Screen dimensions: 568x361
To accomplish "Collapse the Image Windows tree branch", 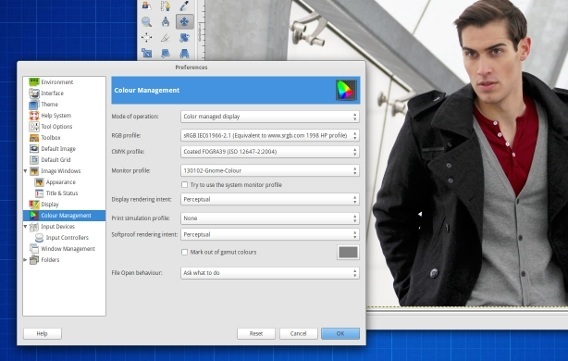I will coord(25,171).
